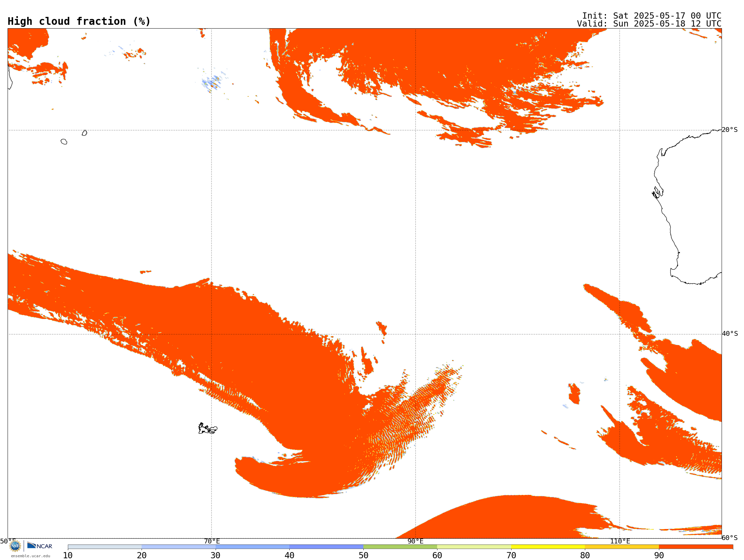Image resolution: width=744 pixels, height=560 pixels.
Task: Click the Mauritius island outline
Action: (84, 133)
